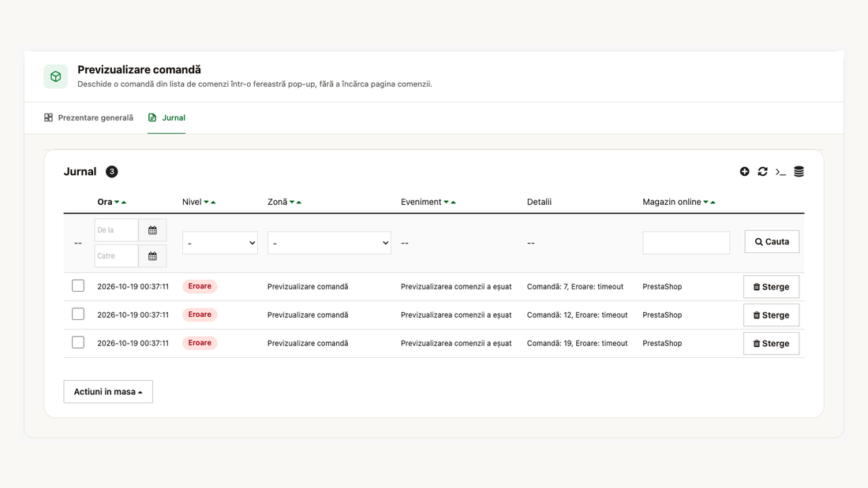Check the box for Comandă: 19 row
The width and height of the screenshot is (868, 488).
tap(78, 342)
